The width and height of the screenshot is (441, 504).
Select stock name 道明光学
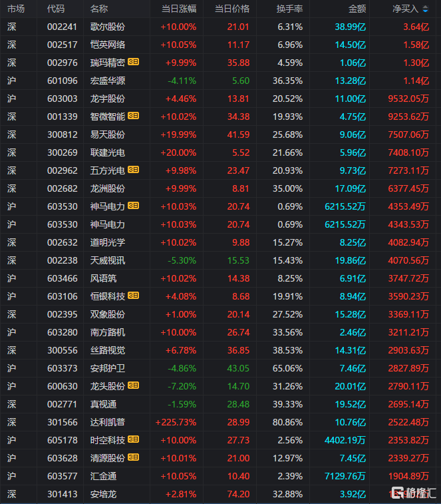[108, 242]
